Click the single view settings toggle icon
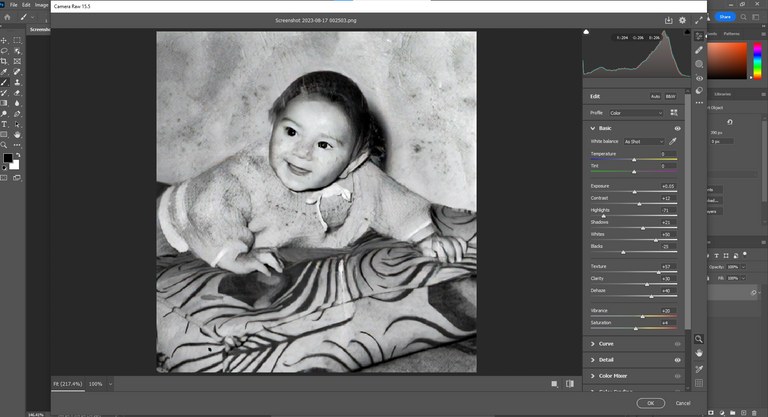Screen dimensions: 768x417 (x=554, y=384)
